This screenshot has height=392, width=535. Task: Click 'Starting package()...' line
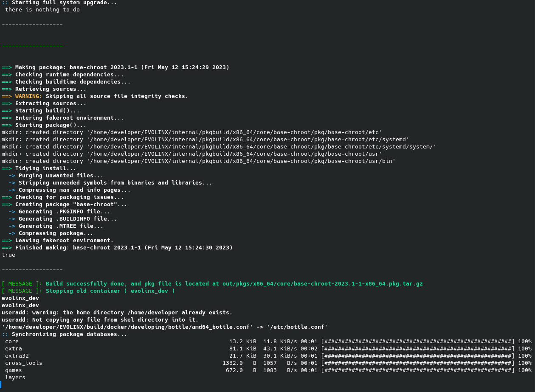pyautogui.click(x=44, y=125)
